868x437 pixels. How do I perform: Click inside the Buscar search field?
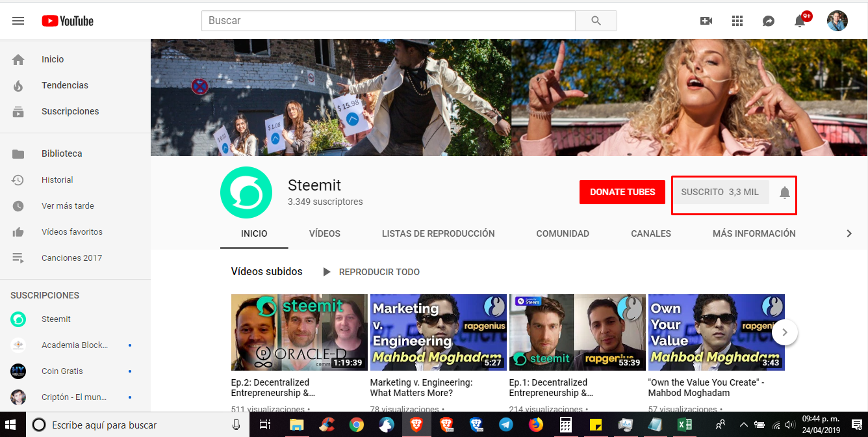pyautogui.click(x=389, y=21)
